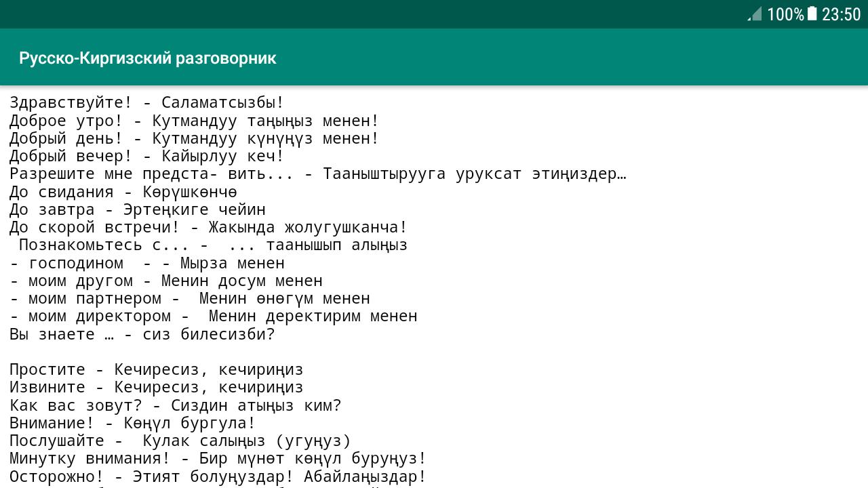The image size is (868, 488).
Task: Select the phrase line starting 'Доброе утро!'
Action: tap(195, 121)
